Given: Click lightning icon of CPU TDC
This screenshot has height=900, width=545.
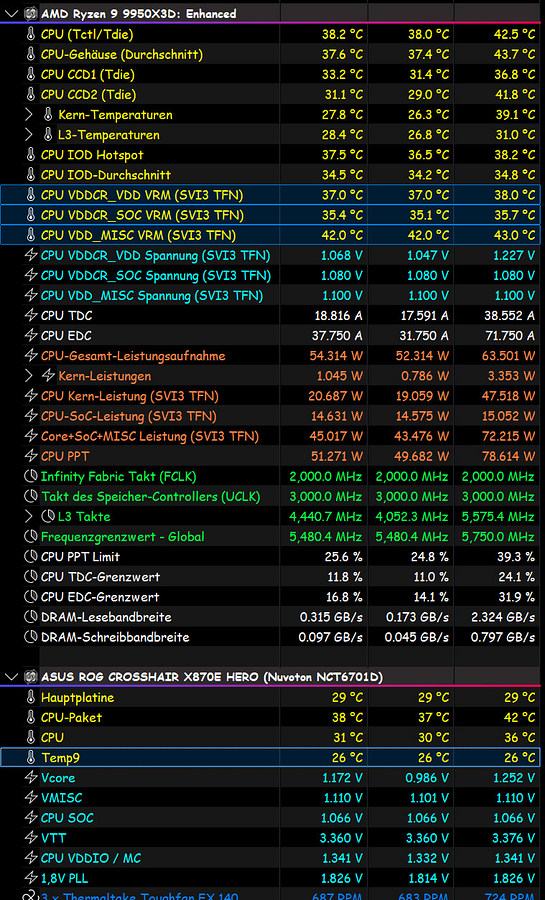Looking at the screenshot, I should tap(31, 316).
